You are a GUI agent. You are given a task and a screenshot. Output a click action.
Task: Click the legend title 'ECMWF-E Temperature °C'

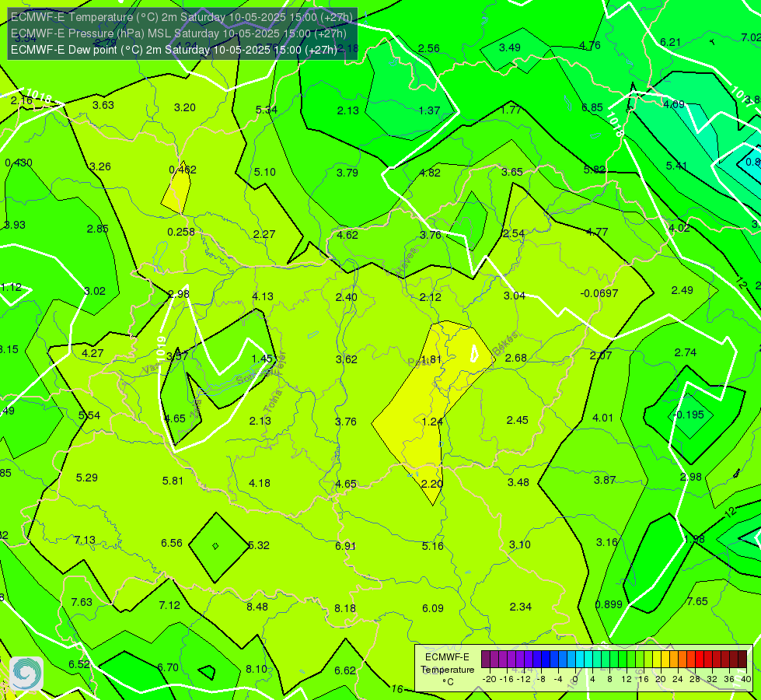coord(448,670)
